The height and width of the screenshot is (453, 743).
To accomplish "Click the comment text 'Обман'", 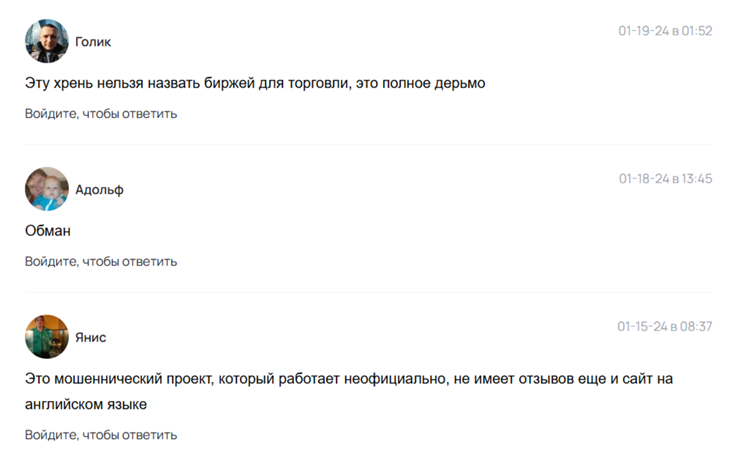I will click(x=48, y=231).
